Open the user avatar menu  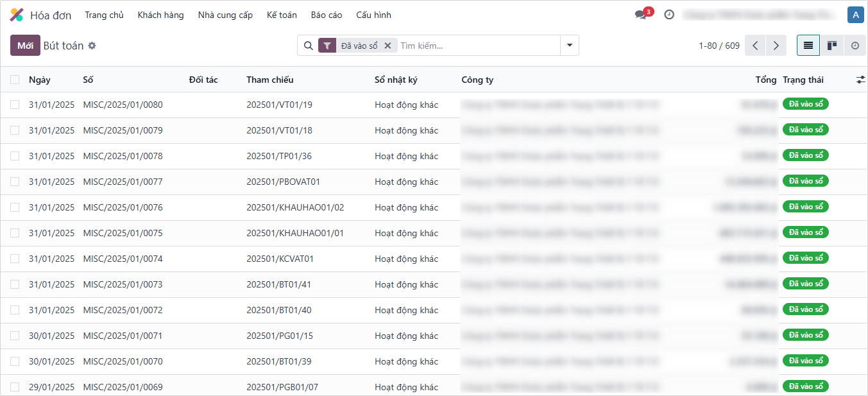[x=855, y=15]
